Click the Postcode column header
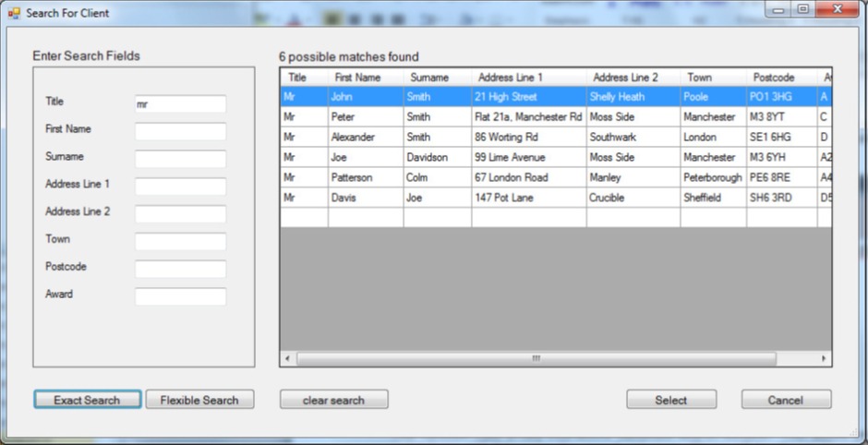Screen dimensions: 868x445 [780, 78]
